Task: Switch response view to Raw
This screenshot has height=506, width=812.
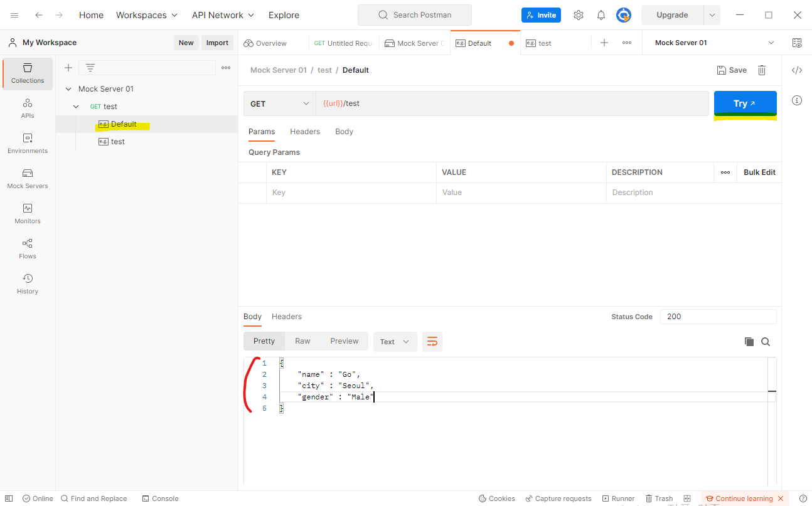Action: (x=302, y=341)
